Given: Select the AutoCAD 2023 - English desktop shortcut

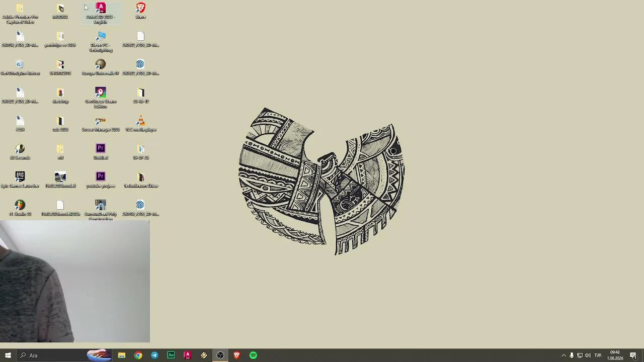Looking at the screenshot, I should point(101,14).
